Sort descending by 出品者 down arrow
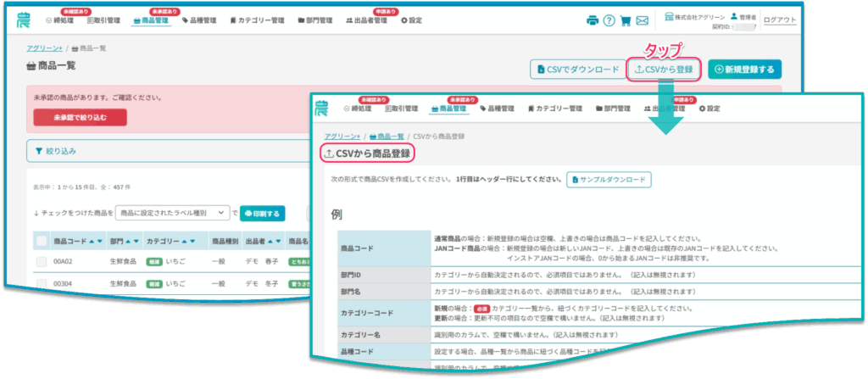 point(279,241)
